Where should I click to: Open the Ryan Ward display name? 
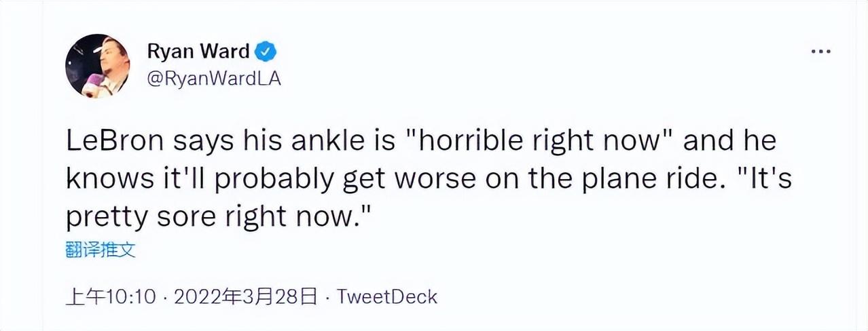(x=198, y=52)
